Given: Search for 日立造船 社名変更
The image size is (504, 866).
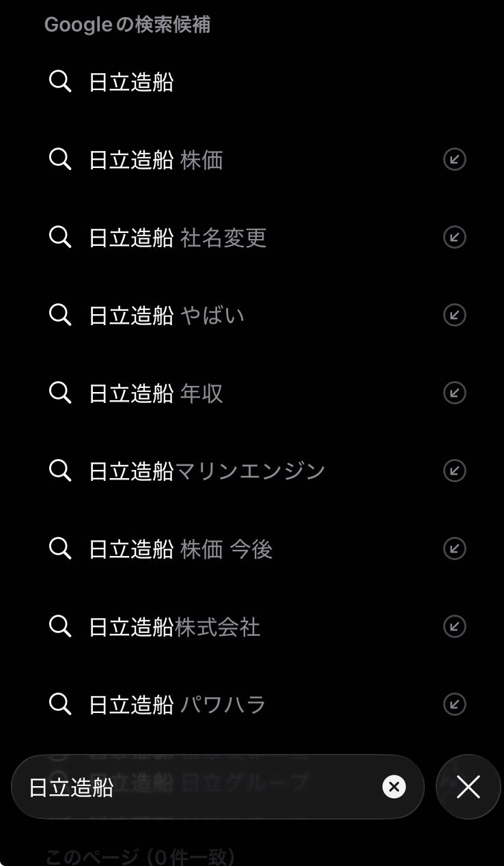Looking at the screenshot, I should point(178,238).
